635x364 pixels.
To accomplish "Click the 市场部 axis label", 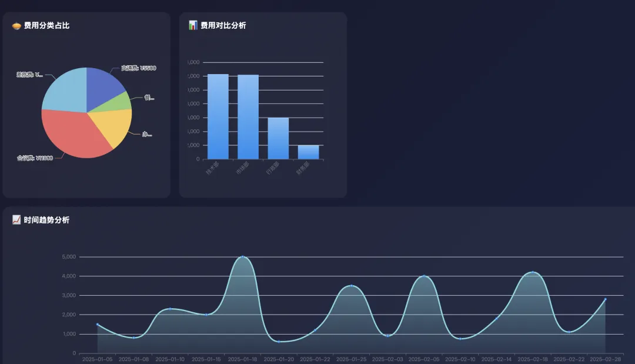I will (x=243, y=168).
